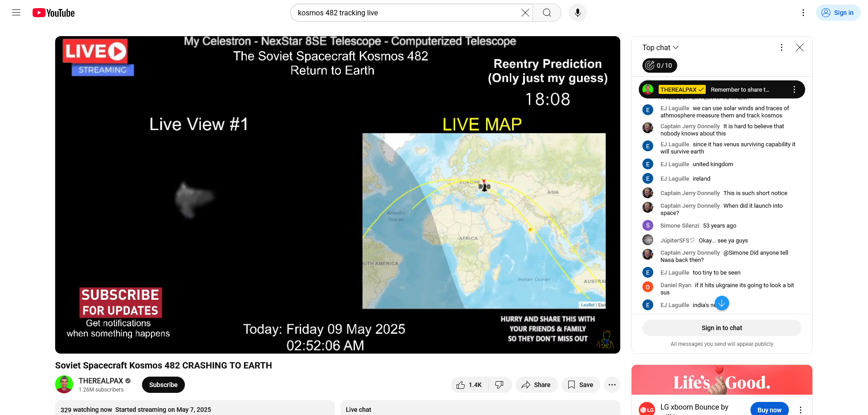
Task: Click Captain Jerry Donnelly avatar beside 'When did it launch'
Action: pyautogui.click(x=648, y=207)
